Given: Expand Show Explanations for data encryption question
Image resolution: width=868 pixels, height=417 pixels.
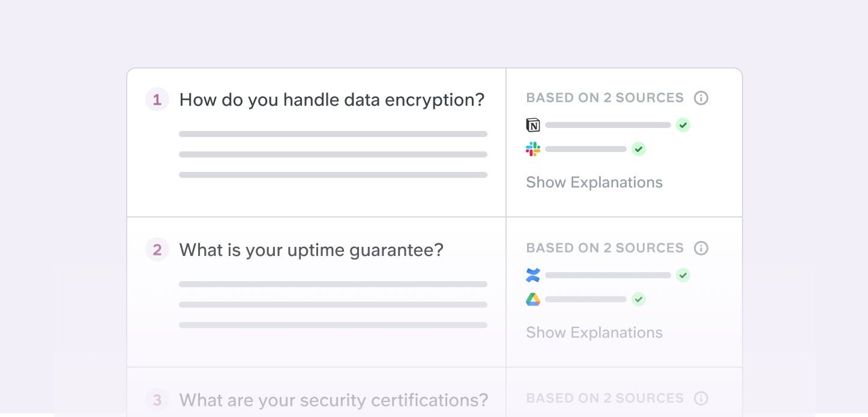Looking at the screenshot, I should pos(594,183).
